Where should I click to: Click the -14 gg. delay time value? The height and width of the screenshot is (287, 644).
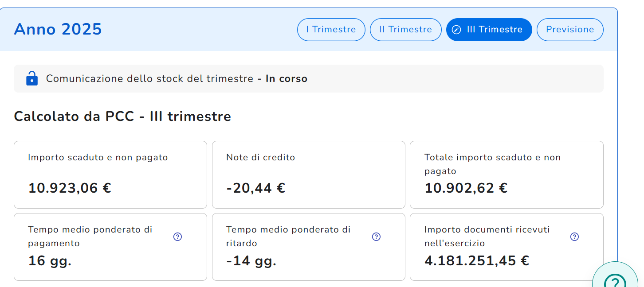pos(251,261)
